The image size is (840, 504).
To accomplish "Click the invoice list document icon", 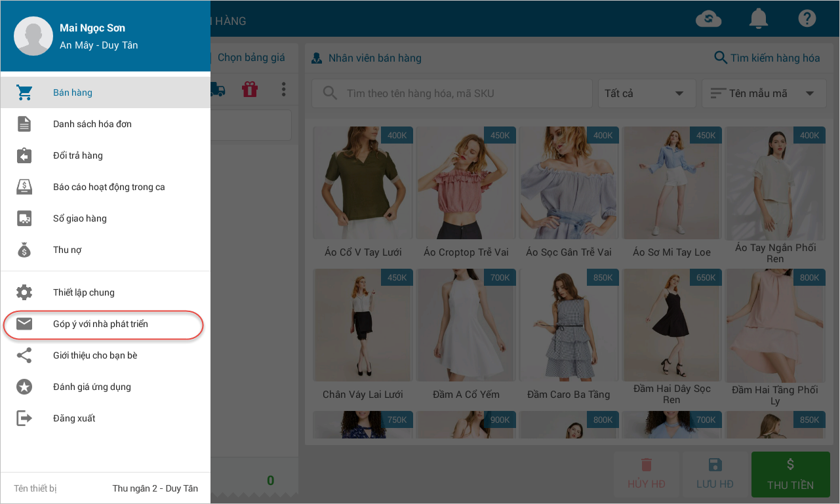I will tap(24, 124).
